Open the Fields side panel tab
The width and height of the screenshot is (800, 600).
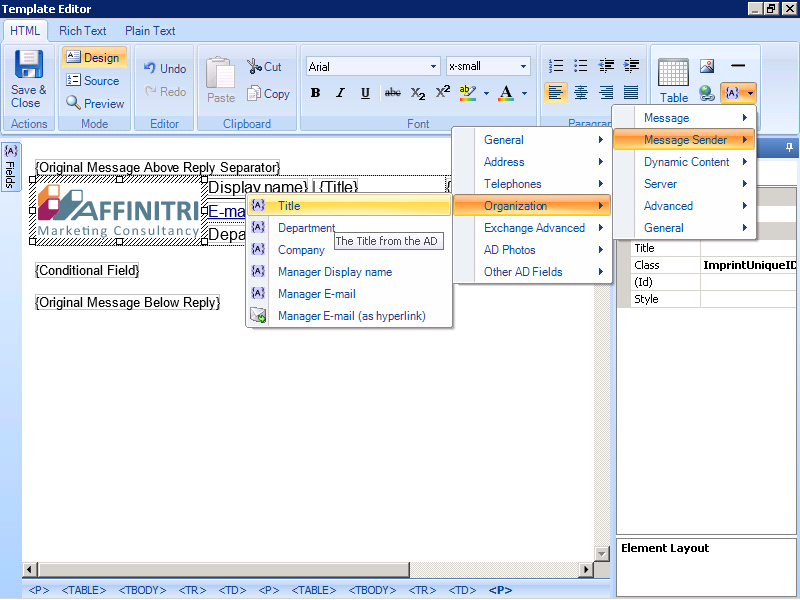pyautogui.click(x=11, y=166)
